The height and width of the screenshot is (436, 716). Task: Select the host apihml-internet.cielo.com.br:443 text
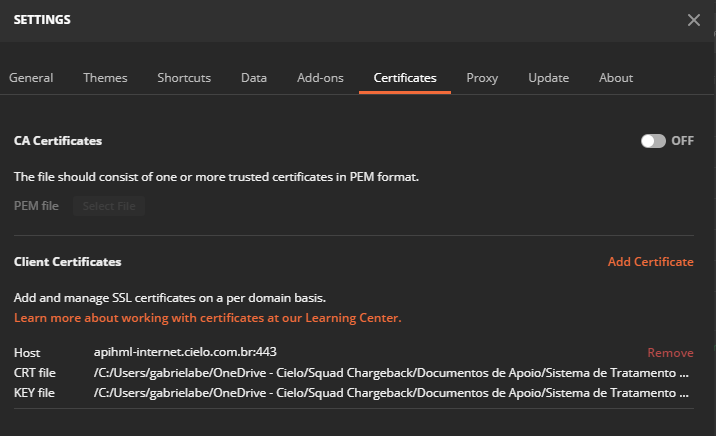click(185, 352)
